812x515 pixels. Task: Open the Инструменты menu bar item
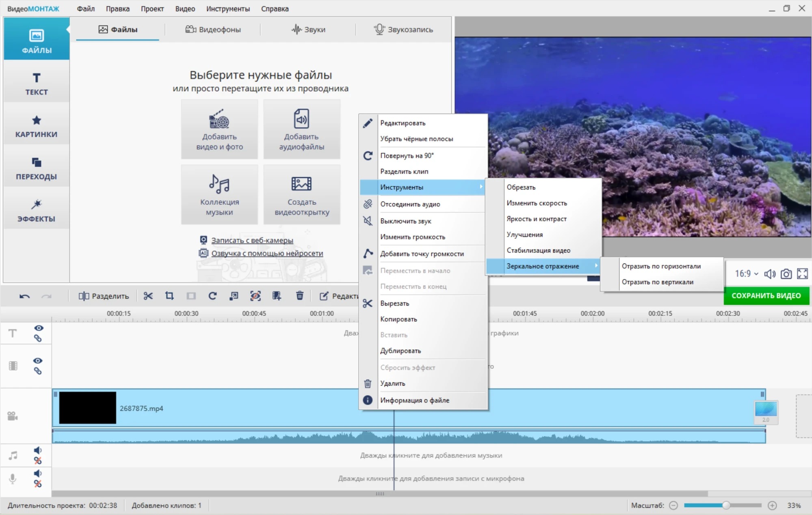(228, 9)
